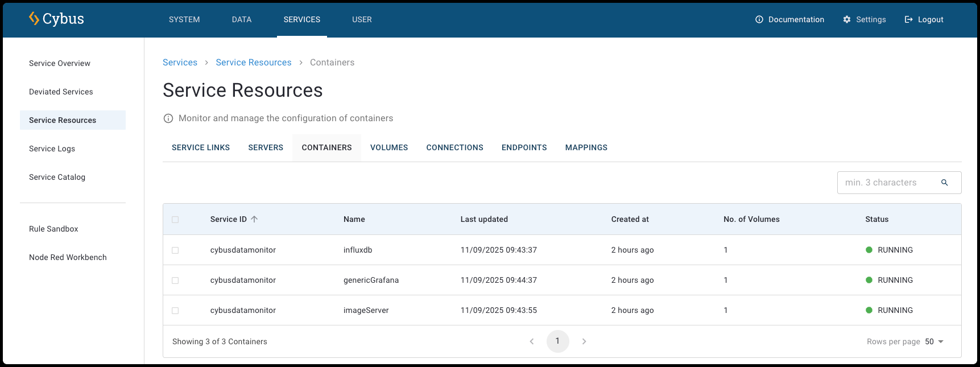Screen dimensions: 980x367
Task: Click the Logout icon button
Action: click(x=908, y=19)
